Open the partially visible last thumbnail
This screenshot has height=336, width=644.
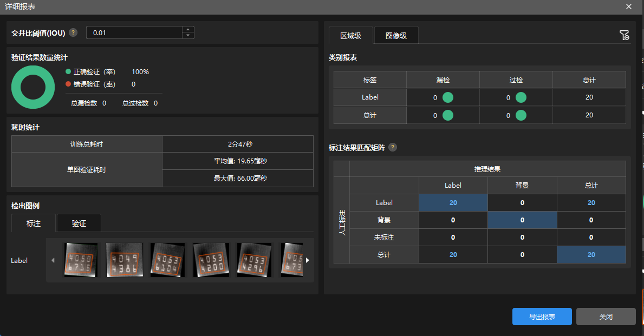(291, 260)
